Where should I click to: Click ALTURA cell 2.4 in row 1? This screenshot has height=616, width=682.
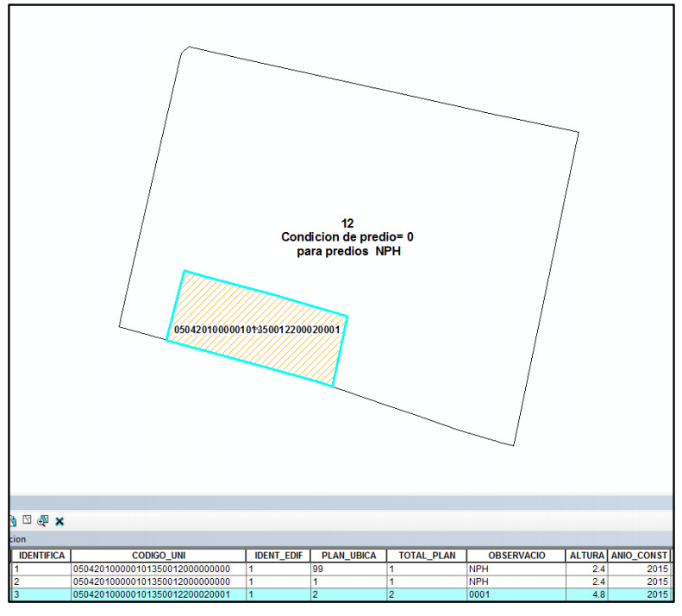587,569
